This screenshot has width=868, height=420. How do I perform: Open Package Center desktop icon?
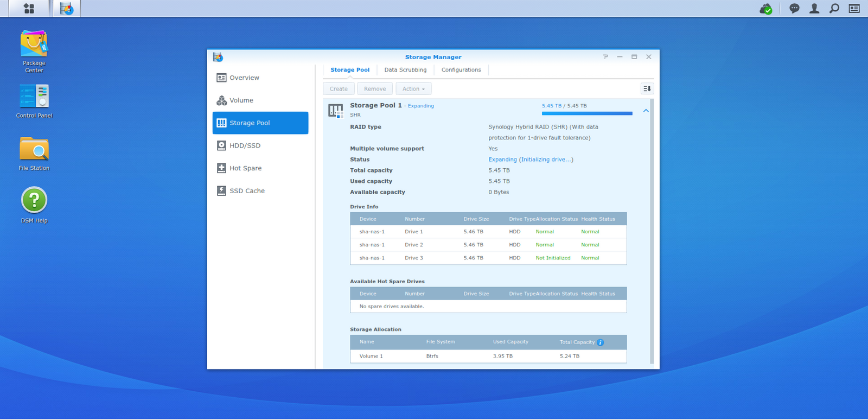pyautogui.click(x=34, y=52)
